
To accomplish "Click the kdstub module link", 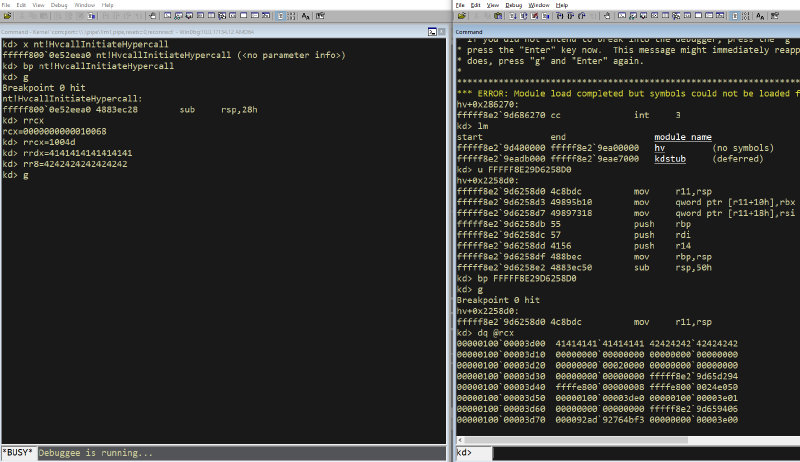I will tap(669, 158).
